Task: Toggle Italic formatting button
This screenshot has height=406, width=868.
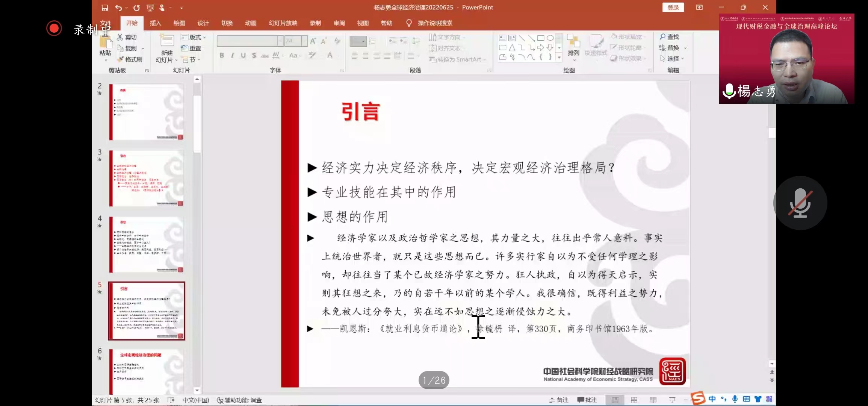Action: tap(233, 56)
